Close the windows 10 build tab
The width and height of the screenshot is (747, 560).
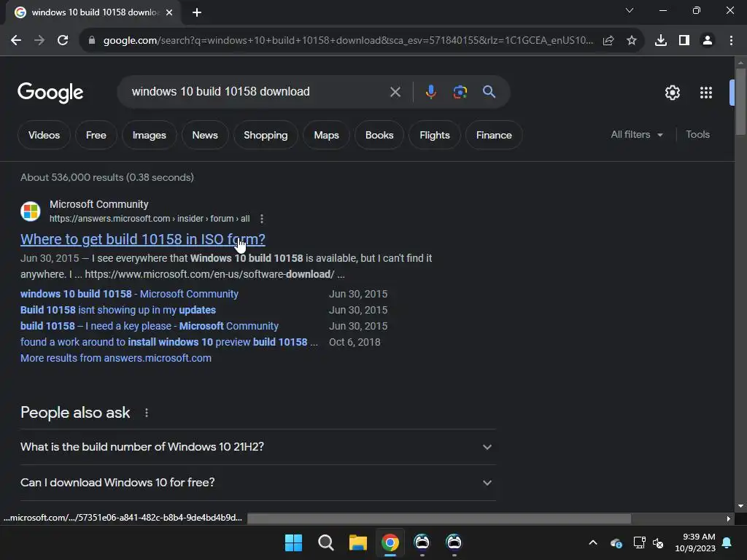[169, 12]
